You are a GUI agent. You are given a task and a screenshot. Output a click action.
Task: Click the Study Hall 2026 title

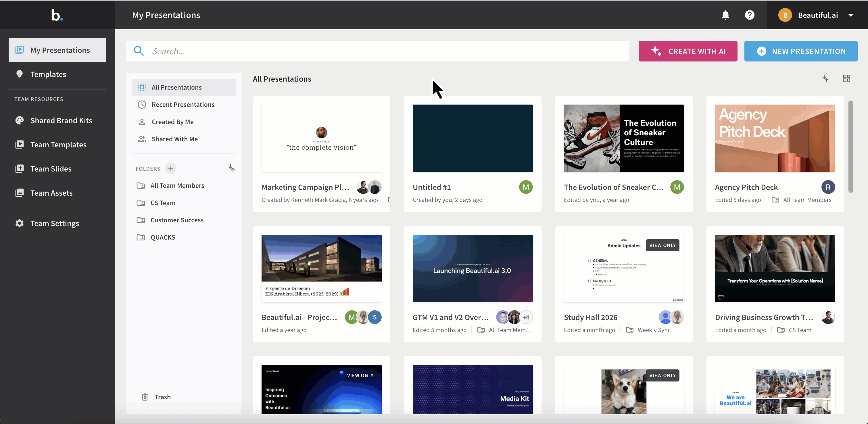coord(590,317)
